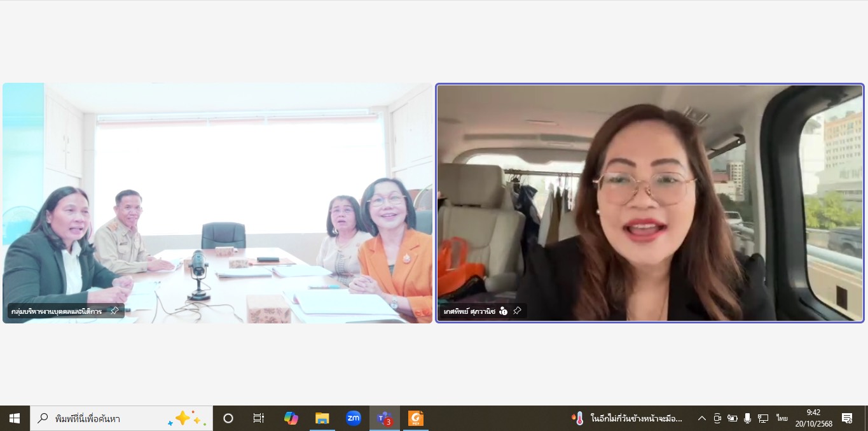This screenshot has width=868, height=431.
Task: Click the pin icon on the left video tile
Action: click(x=114, y=311)
